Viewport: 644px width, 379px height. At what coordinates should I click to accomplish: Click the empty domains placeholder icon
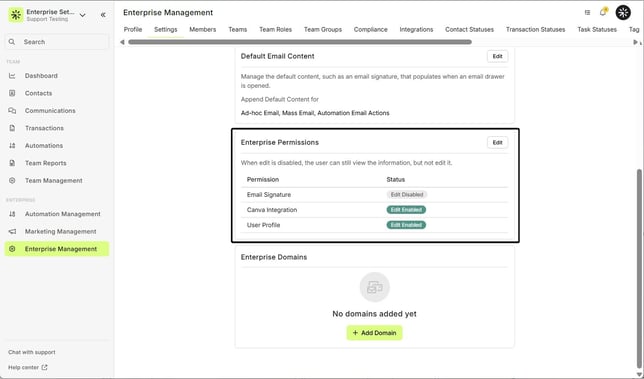tap(375, 287)
